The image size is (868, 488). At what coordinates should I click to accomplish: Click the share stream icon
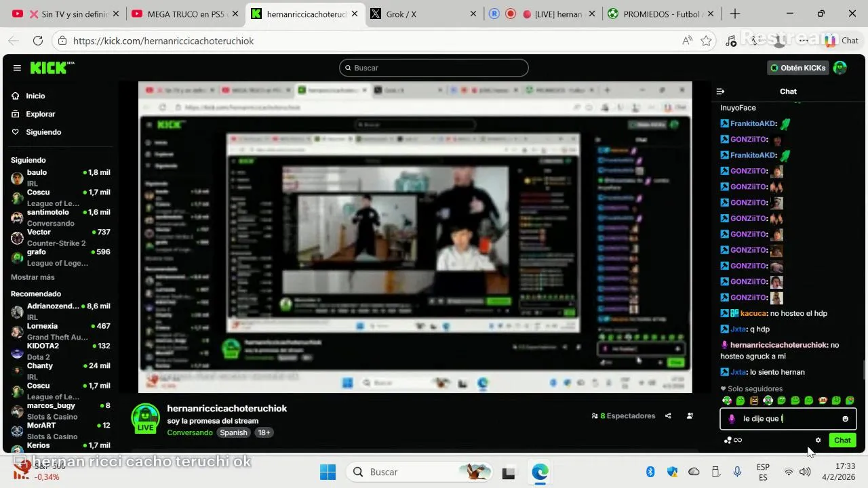coord(668,416)
